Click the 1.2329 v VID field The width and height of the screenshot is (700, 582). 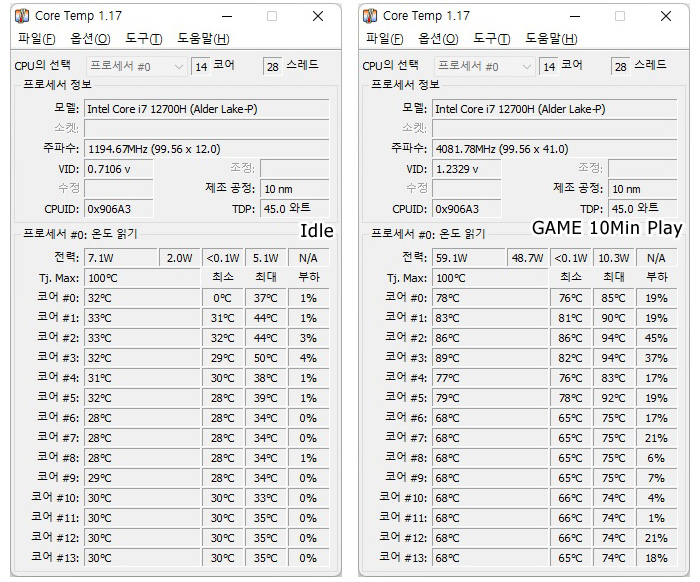coord(467,169)
